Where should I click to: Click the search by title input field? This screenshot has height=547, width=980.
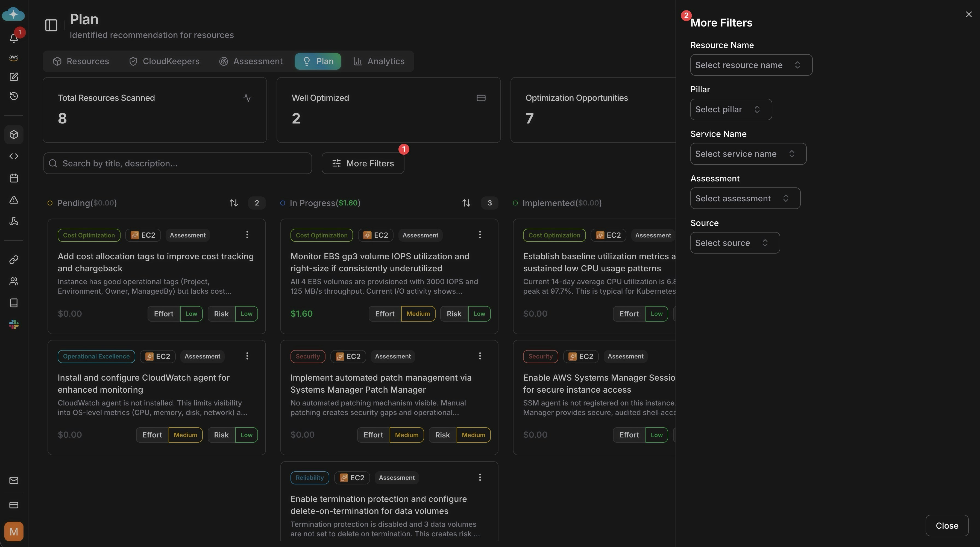tap(177, 163)
